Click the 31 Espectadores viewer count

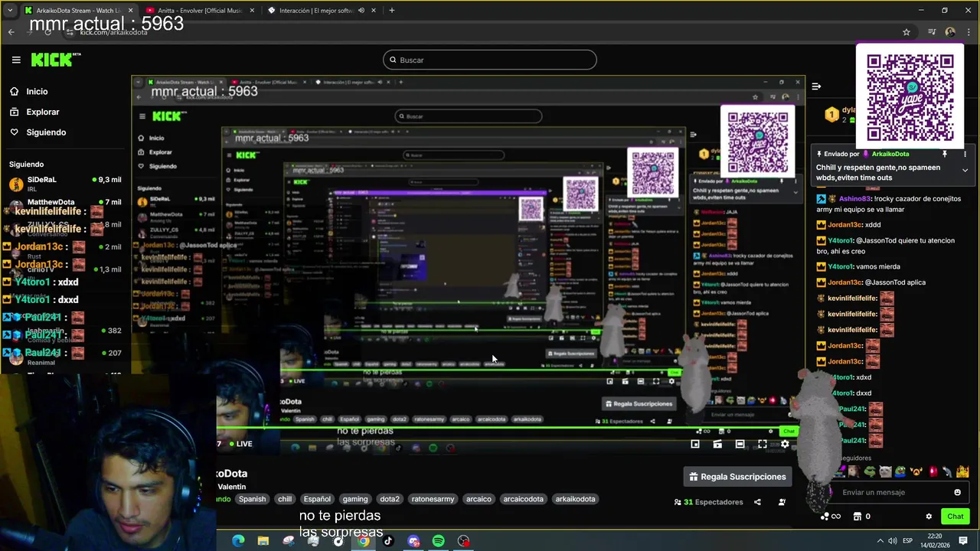(708, 502)
